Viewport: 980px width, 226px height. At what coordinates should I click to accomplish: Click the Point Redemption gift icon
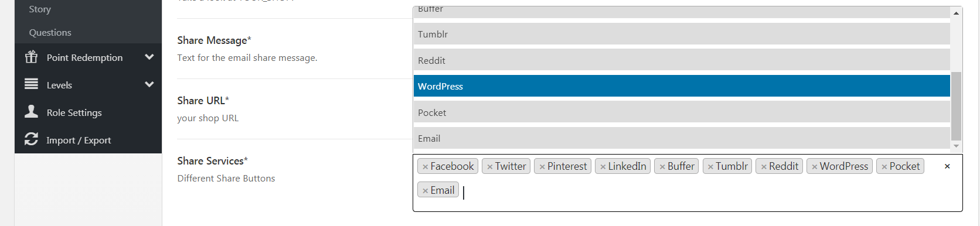point(31,57)
